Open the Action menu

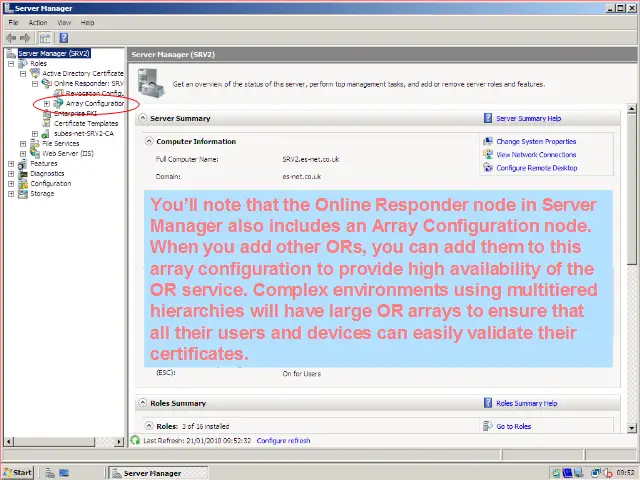point(38,22)
